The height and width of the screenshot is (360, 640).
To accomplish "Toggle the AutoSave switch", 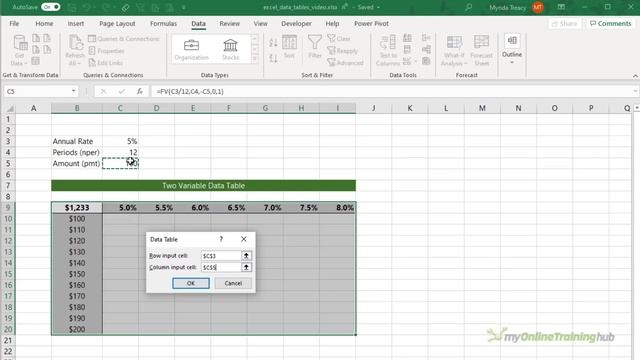I will pyautogui.click(x=51, y=7).
